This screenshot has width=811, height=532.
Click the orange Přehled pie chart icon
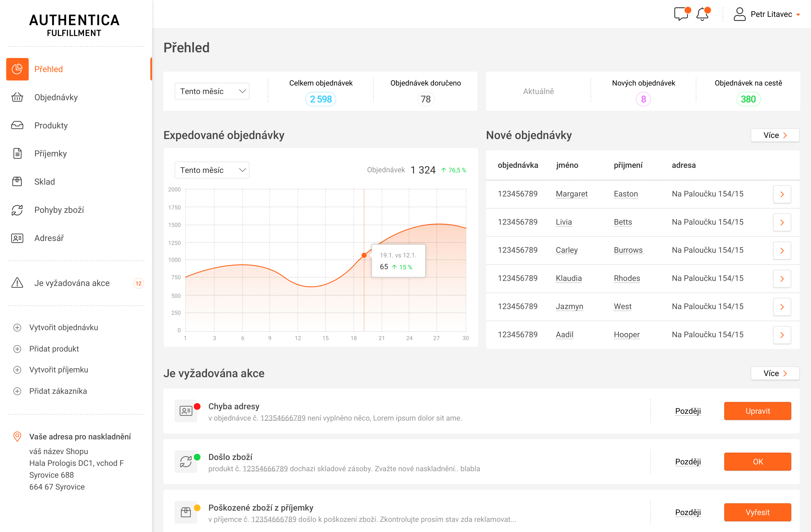tap(17, 69)
